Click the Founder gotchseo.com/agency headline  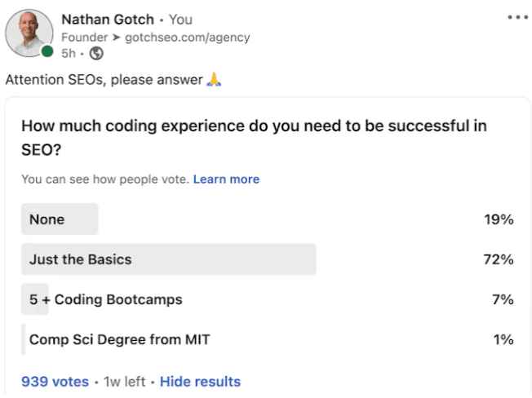coord(155,37)
